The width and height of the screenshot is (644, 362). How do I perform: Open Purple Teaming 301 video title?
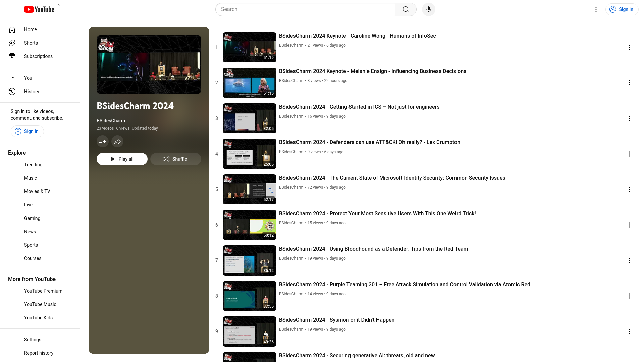(405, 285)
